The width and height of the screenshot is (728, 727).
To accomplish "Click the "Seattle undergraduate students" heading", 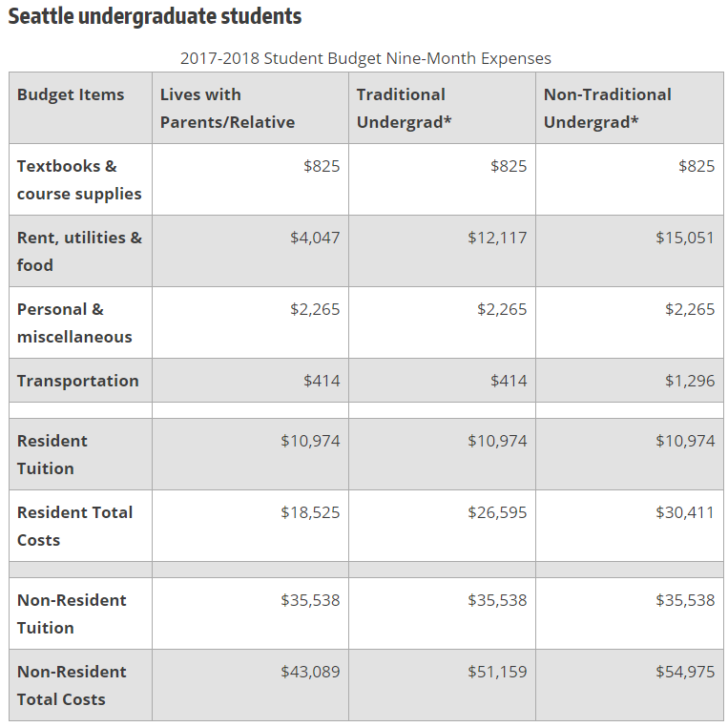I will [156, 17].
